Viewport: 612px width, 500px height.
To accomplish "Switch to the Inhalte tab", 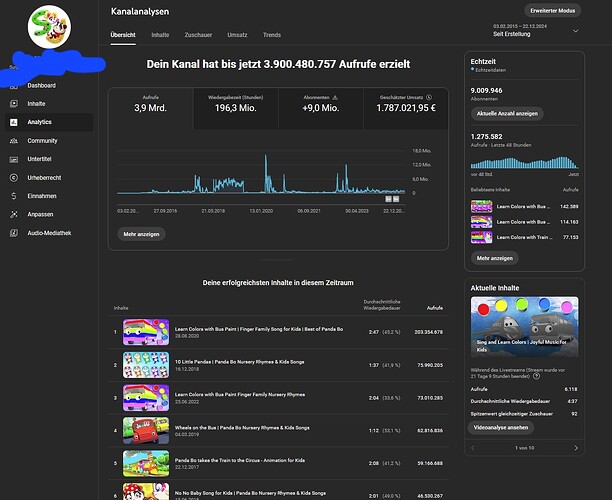I will click(160, 35).
